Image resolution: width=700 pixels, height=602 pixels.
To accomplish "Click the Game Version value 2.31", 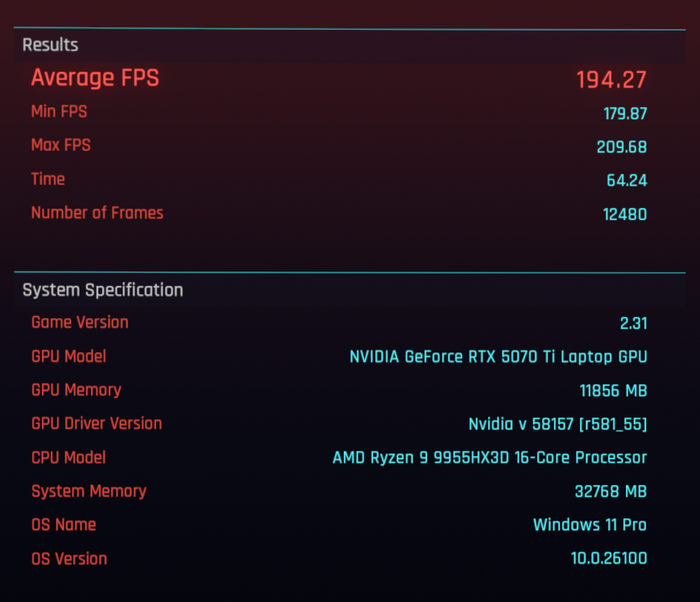I will pos(633,323).
